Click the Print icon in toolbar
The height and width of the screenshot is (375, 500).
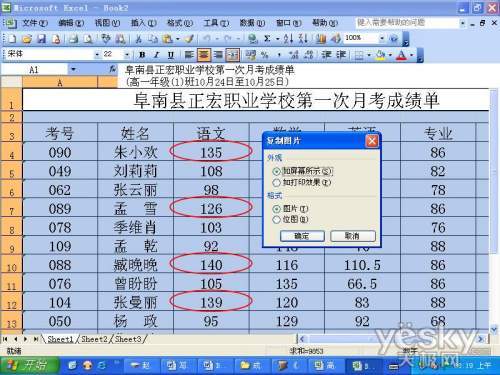click(x=74, y=39)
